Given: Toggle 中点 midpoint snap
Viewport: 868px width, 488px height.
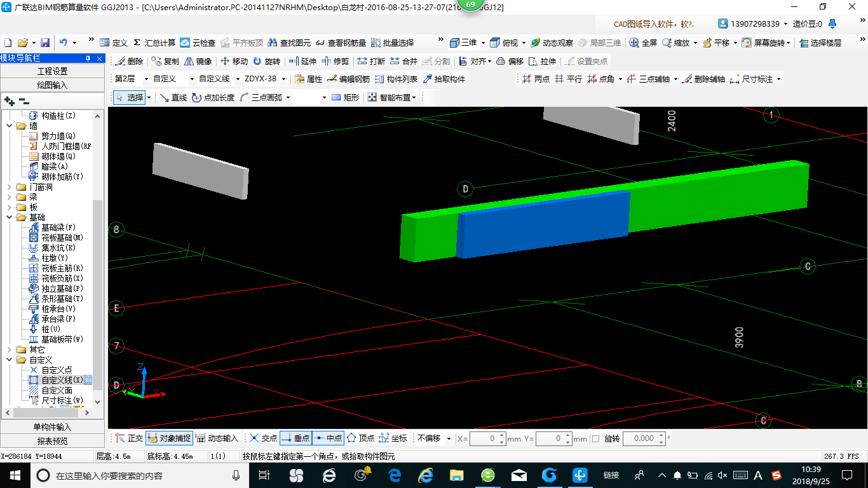Looking at the screenshot, I should pyautogui.click(x=328, y=438).
